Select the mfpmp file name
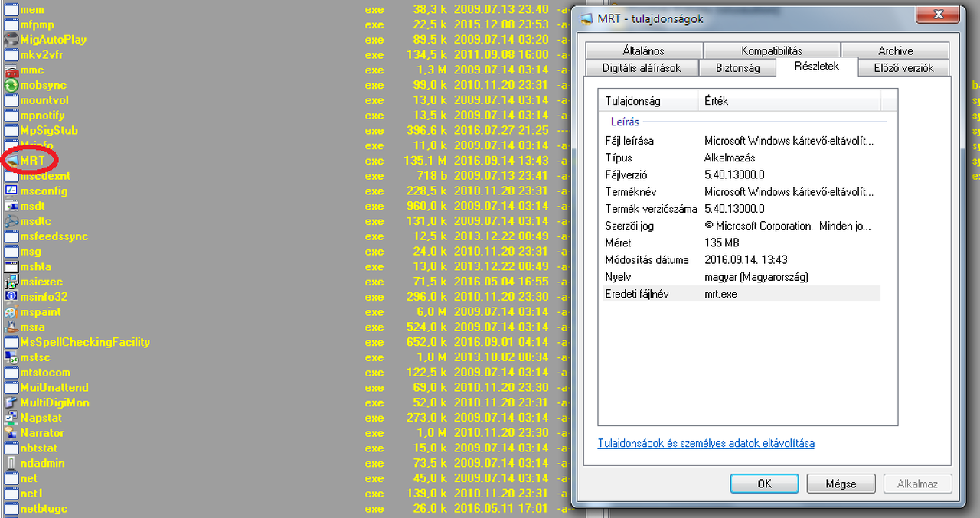The width and height of the screenshot is (980, 518). tap(37, 24)
